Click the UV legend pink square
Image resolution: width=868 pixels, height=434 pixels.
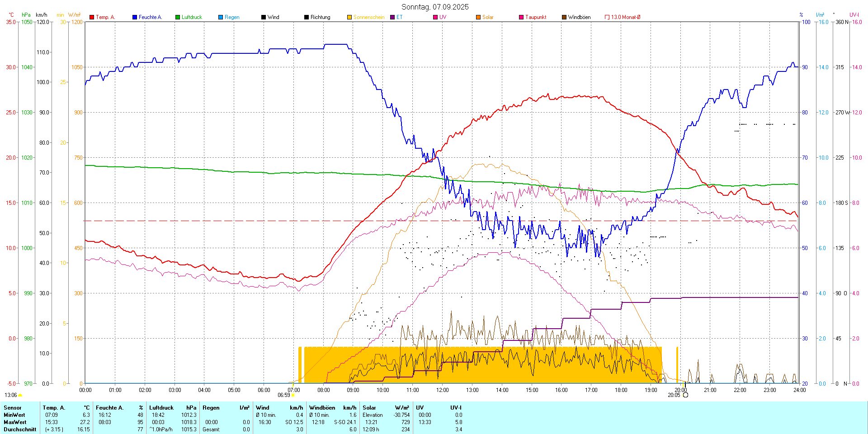[435, 17]
